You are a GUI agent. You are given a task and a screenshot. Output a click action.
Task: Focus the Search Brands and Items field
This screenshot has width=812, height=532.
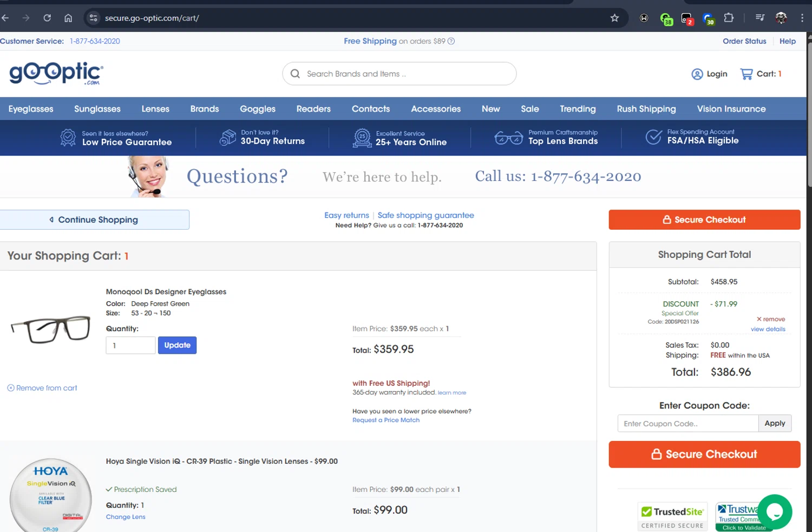tap(400, 74)
